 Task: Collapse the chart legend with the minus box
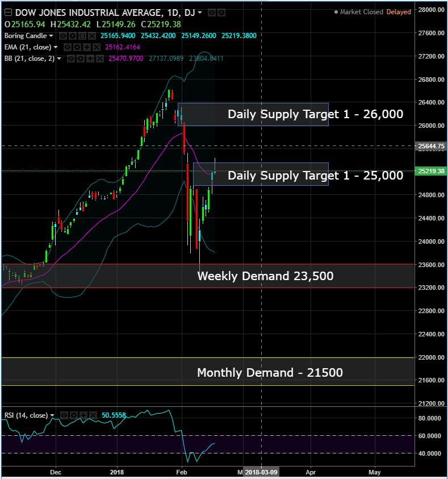[9, 13]
